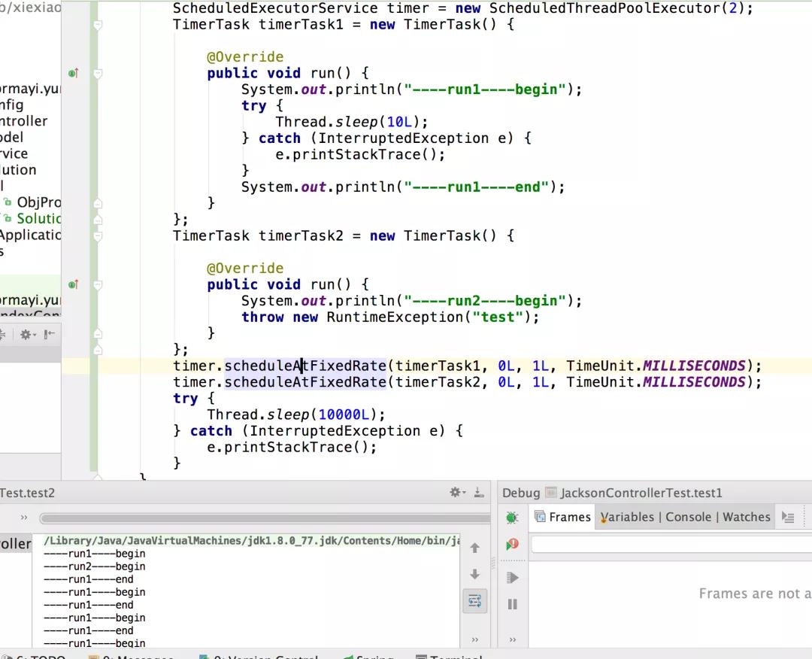The image size is (812, 659).
Task: Click the small icon before JacksonControllerTest.test1
Action: 551,492
